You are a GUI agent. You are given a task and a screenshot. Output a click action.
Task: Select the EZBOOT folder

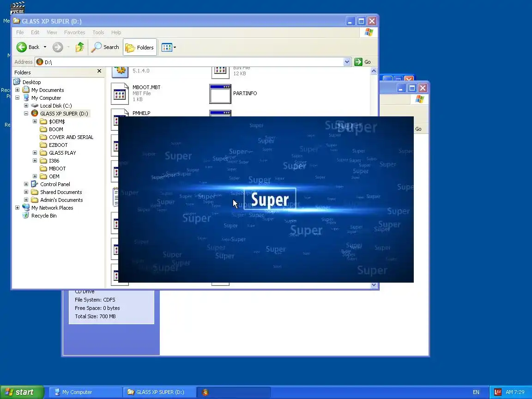[58, 145]
